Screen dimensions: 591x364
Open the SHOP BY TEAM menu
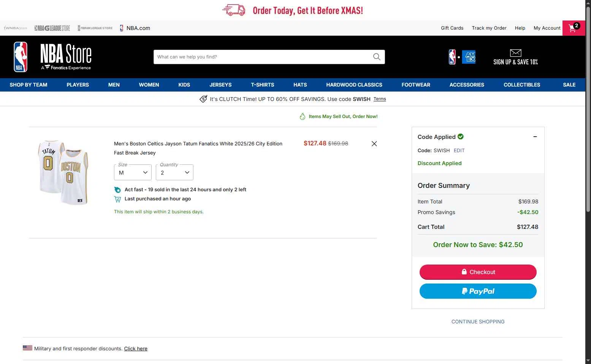pos(29,85)
